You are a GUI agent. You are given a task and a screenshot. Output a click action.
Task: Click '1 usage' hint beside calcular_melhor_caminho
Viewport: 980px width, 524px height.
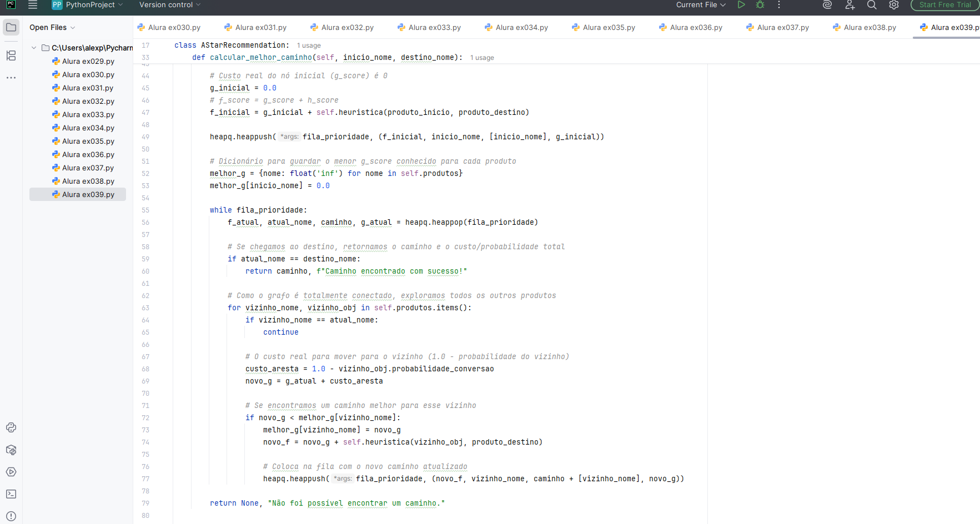click(482, 58)
